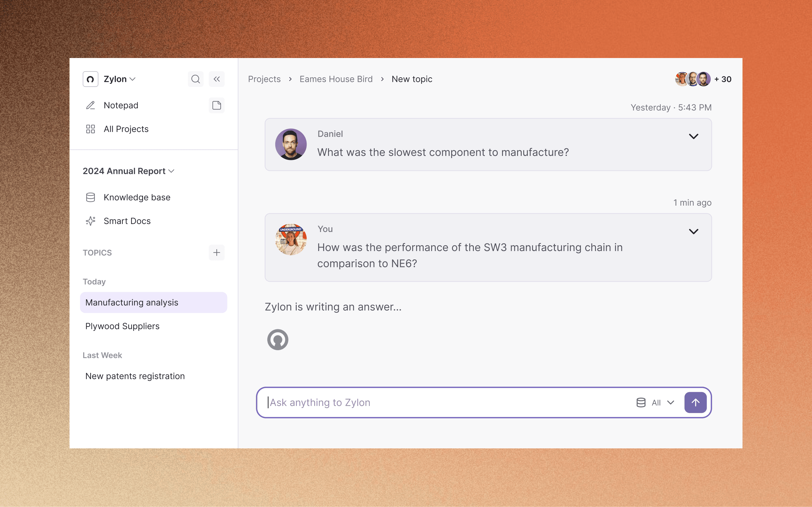Viewport: 812px width, 507px height.
Task: Click the Zylon logo icon
Action: 91,79
